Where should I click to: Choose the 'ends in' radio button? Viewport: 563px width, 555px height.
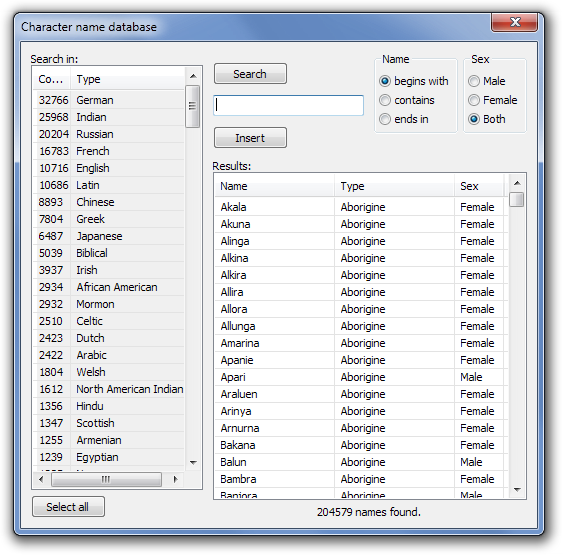[404, 119]
